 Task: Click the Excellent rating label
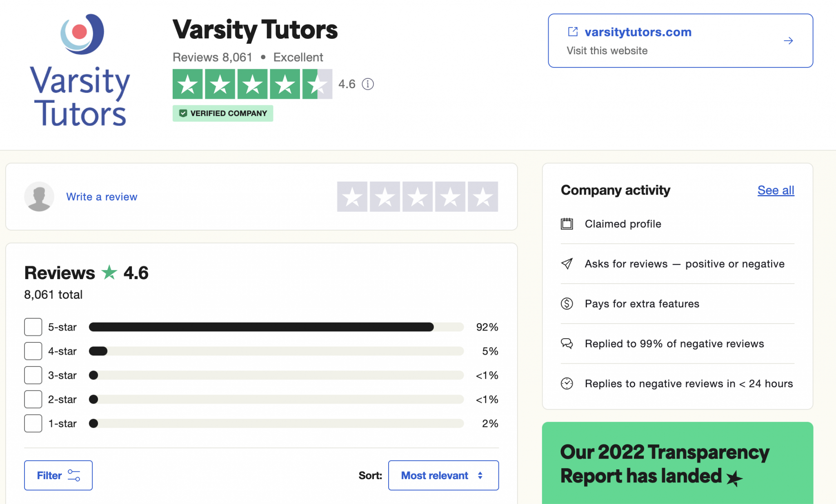click(298, 57)
